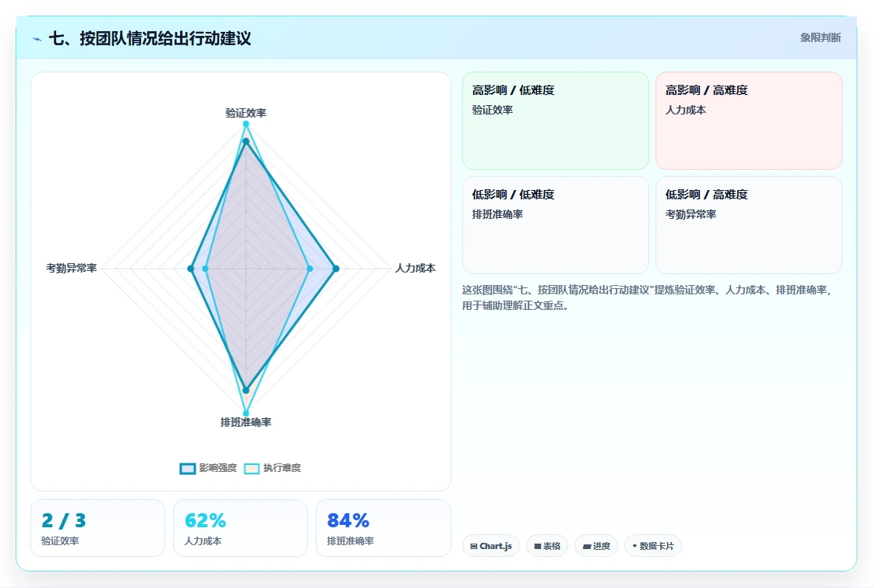Open the 高影响 / 高难度 quadrant card
Viewport: 873px width, 588px height.
[749, 121]
